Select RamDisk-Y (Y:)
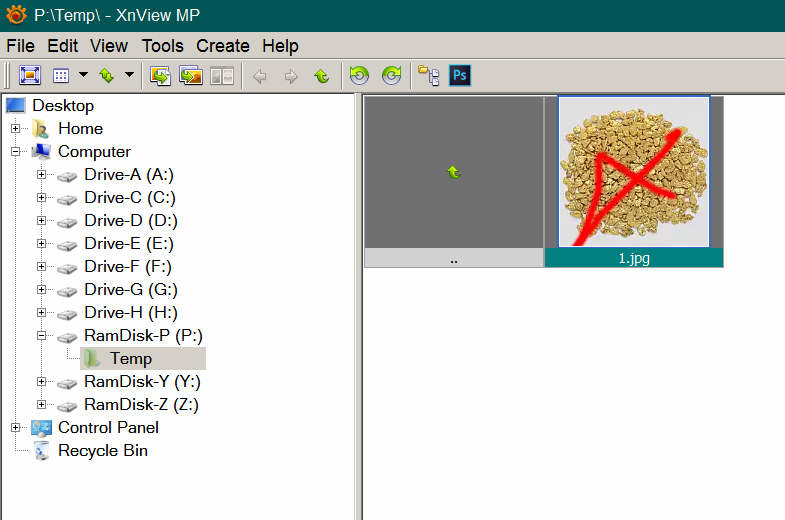The height and width of the screenshot is (520, 785). 142,382
